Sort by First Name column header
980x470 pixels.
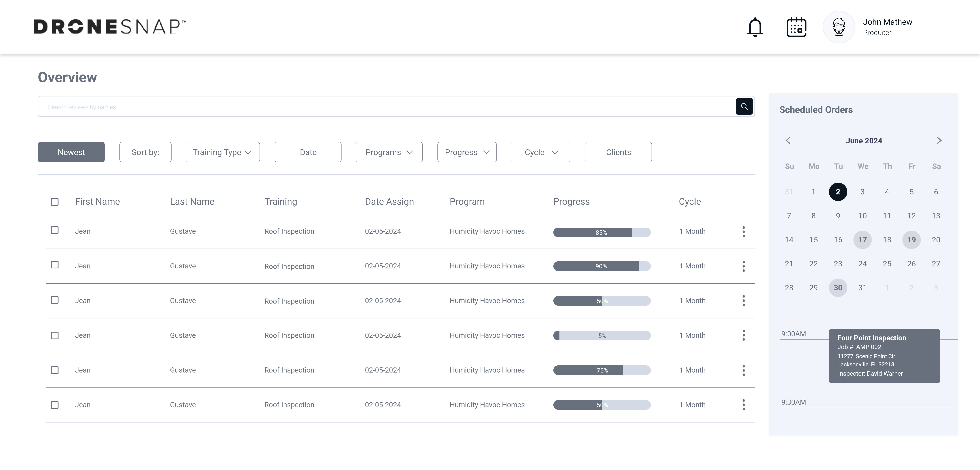click(97, 202)
